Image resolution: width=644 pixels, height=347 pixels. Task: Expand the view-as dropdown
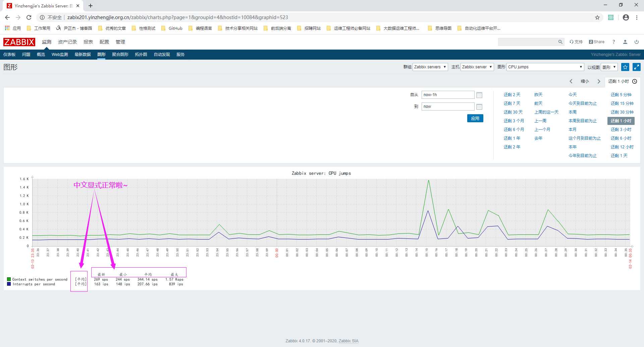[609, 67]
